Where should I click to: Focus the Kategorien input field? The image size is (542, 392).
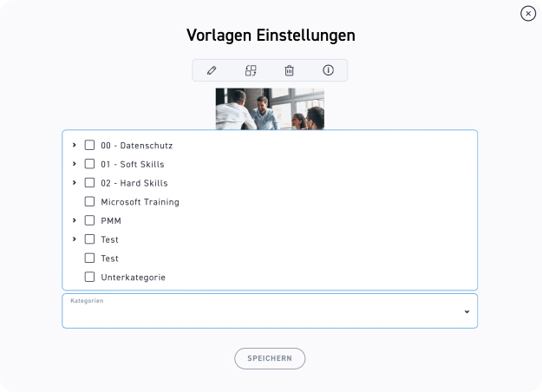tap(260, 315)
